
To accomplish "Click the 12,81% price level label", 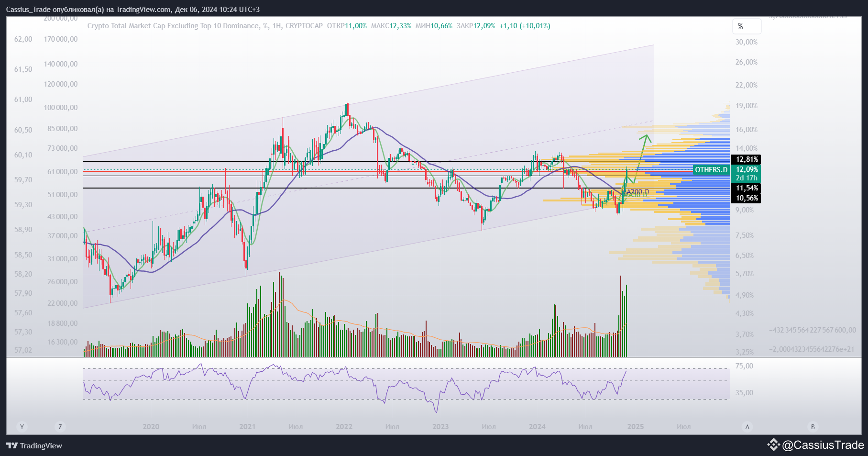I will (x=747, y=159).
